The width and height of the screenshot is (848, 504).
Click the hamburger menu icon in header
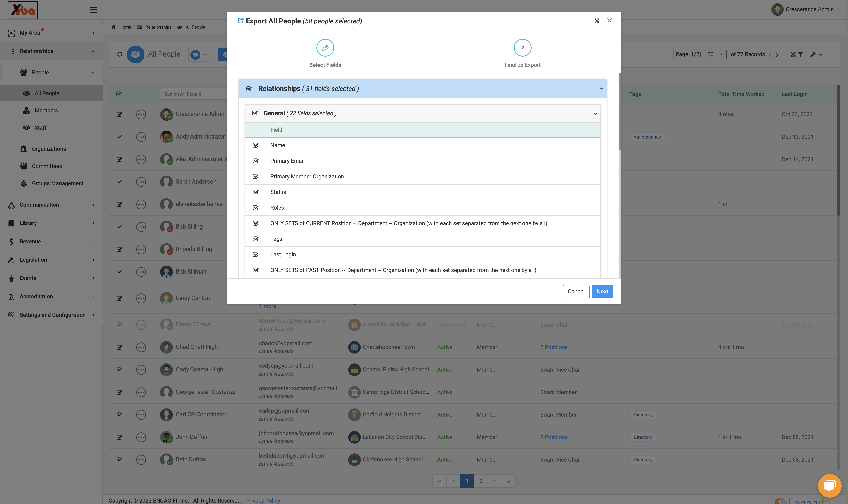point(93,10)
